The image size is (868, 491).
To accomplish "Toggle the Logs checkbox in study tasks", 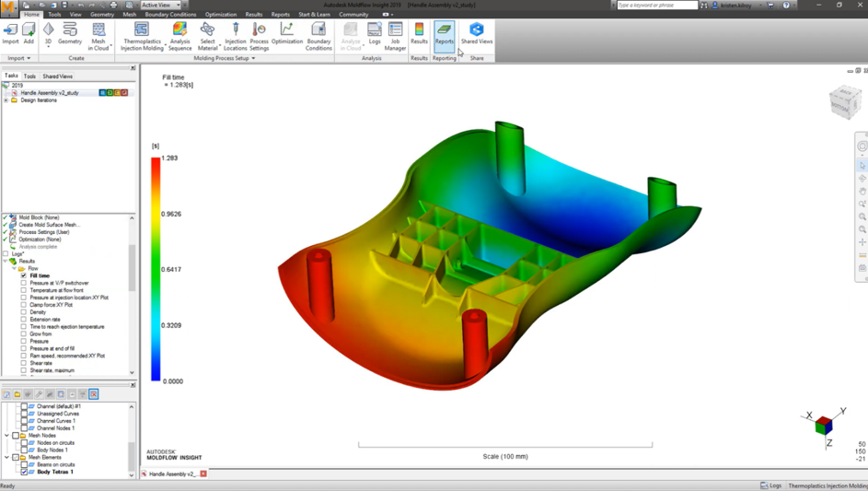I will 6,254.
